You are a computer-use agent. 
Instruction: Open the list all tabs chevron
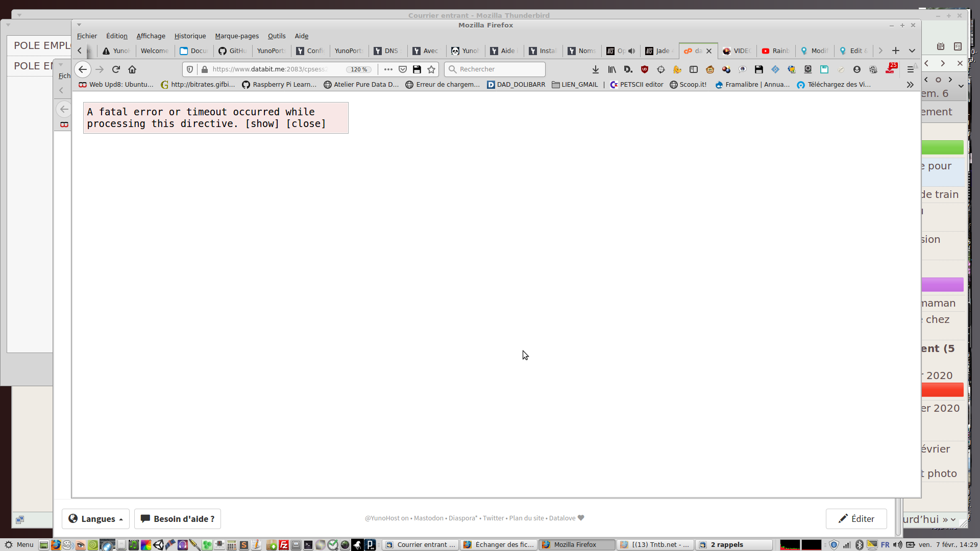point(912,51)
